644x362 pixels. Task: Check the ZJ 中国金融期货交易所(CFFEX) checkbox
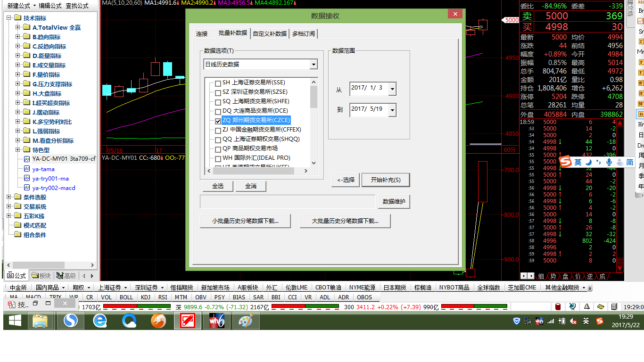(x=218, y=131)
